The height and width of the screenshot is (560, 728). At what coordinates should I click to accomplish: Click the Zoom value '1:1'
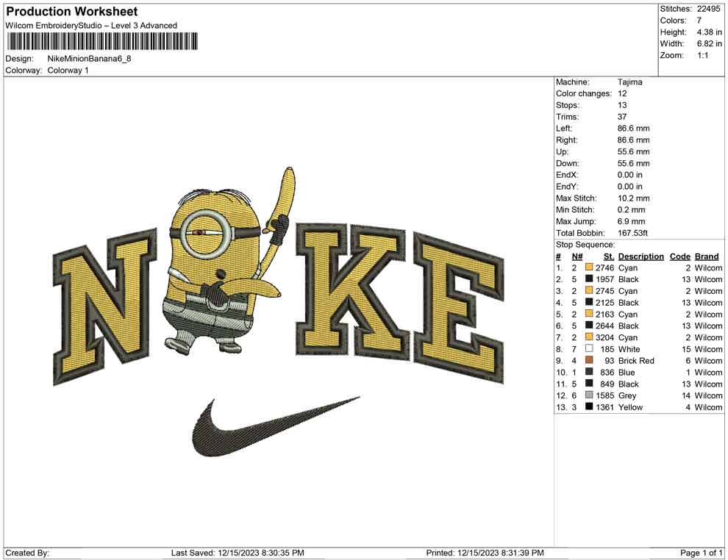[x=702, y=55]
